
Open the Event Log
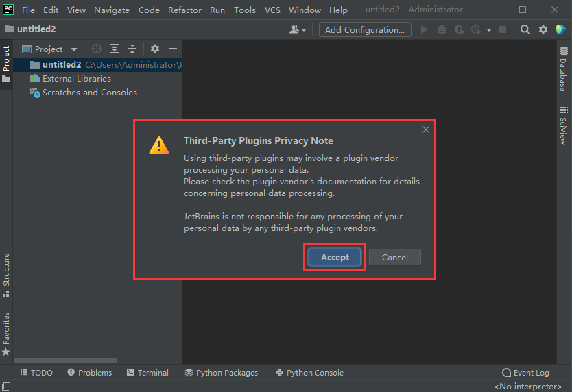click(x=525, y=373)
